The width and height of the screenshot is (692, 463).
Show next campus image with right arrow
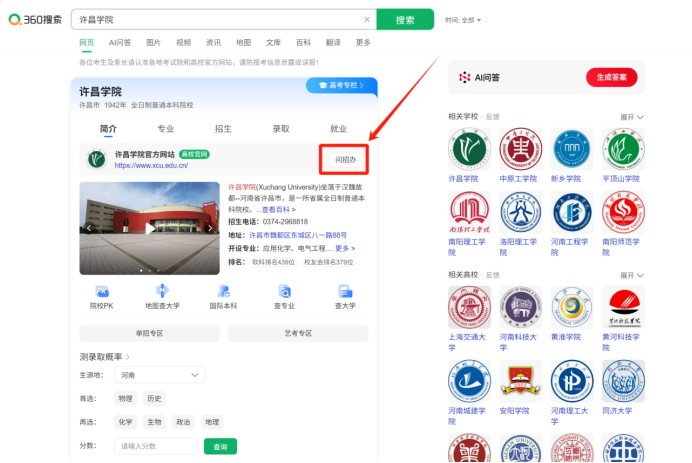(x=210, y=228)
